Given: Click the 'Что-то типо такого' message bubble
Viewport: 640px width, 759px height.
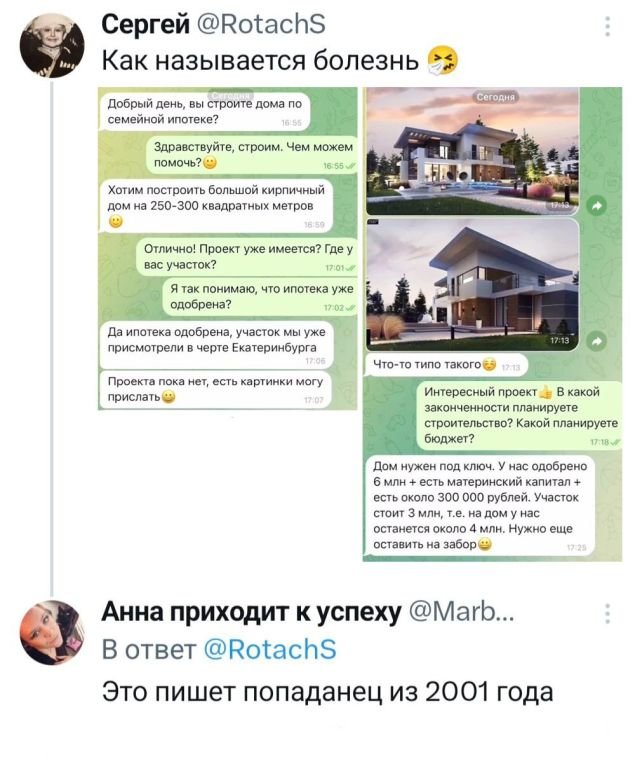Looking at the screenshot, I should pyautogui.click(x=446, y=365).
